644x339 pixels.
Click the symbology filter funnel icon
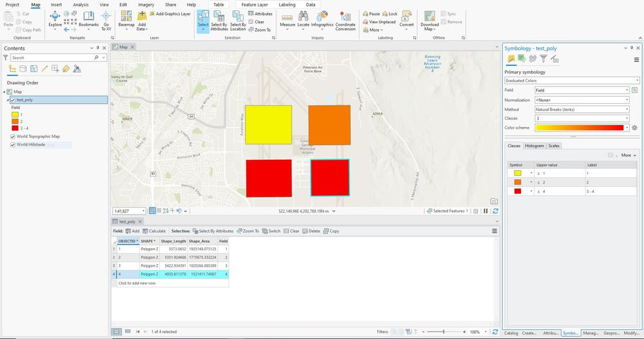(x=543, y=59)
